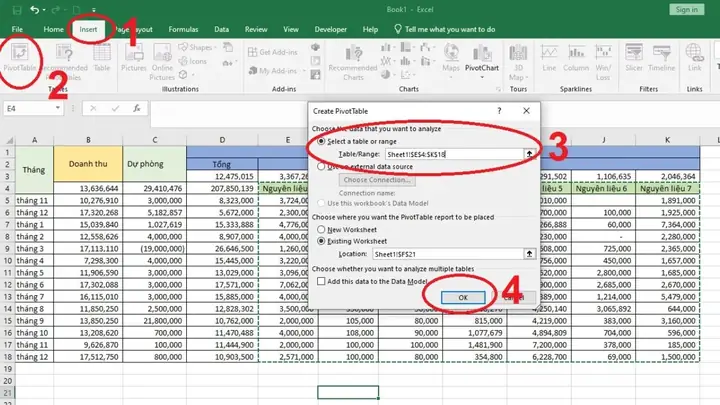Check 'Add this data to the Data Model'
The image size is (720, 405).
coord(321,281)
